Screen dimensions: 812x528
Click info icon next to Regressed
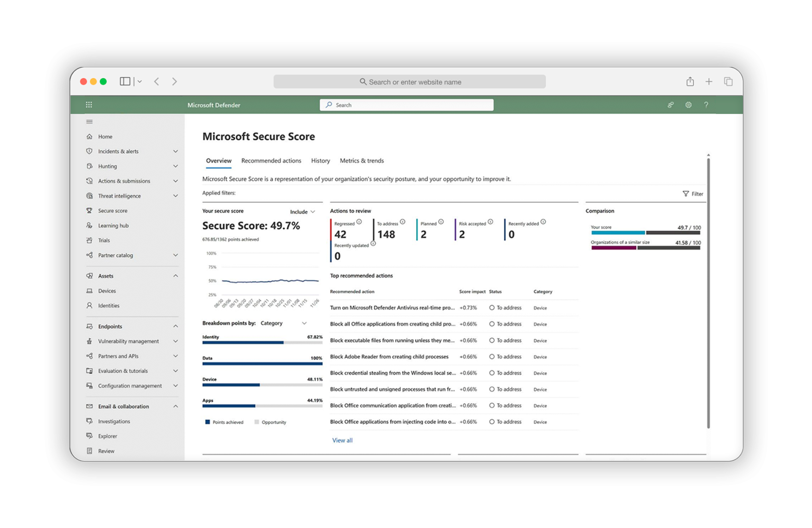(359, 222)
